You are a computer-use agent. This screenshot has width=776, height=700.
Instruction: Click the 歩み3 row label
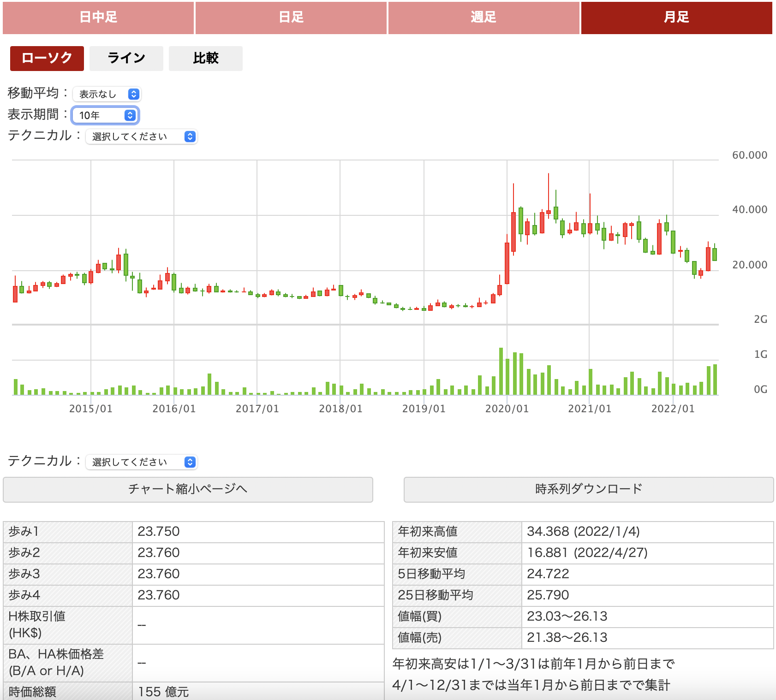[x=24, y=574]
